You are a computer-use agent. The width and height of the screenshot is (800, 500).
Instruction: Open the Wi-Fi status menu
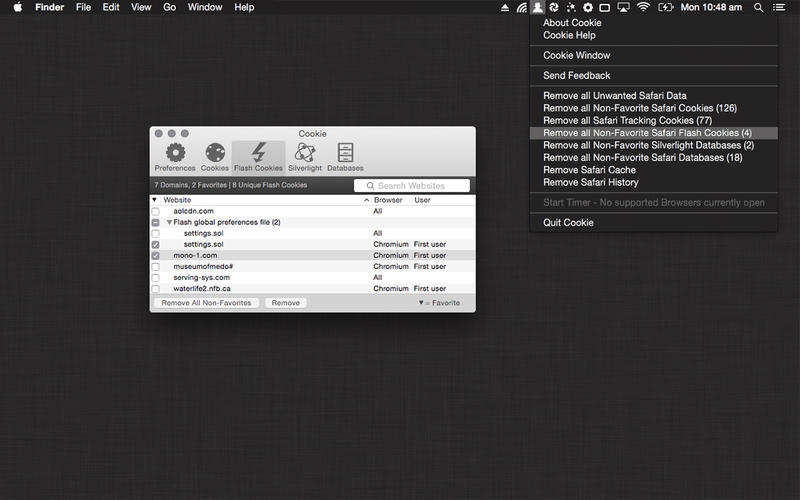click(x=643, y=7)
